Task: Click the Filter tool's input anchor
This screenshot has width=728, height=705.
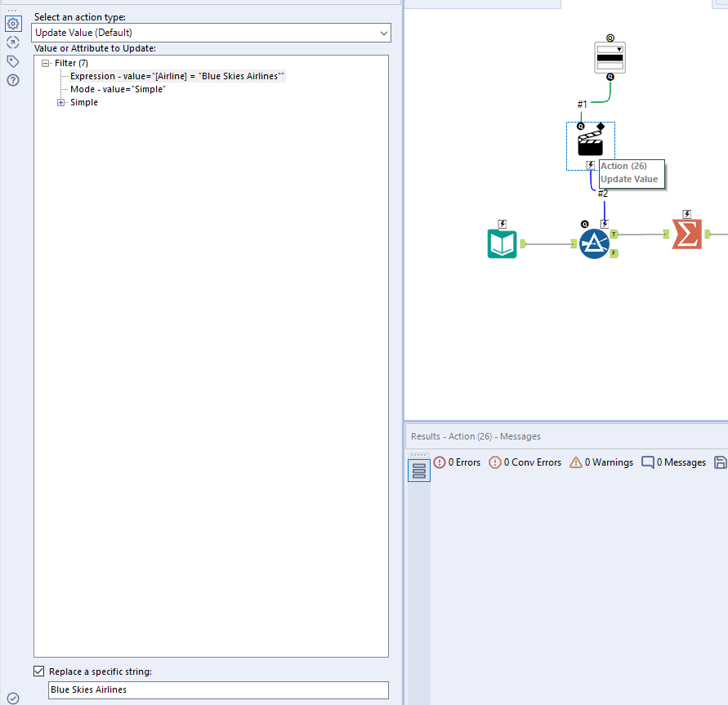Action: 574,243
